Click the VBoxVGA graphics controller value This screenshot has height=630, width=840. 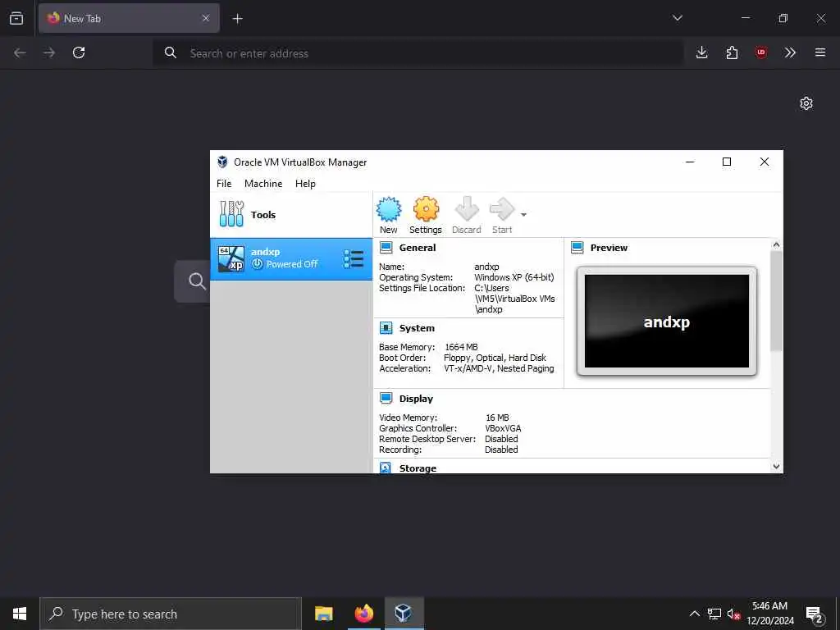503,428
